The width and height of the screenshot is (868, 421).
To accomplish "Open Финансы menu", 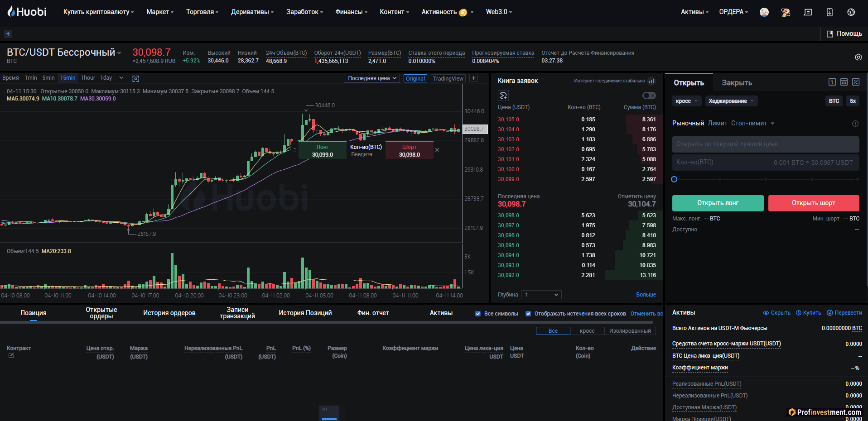I will [x=352, y=12].
